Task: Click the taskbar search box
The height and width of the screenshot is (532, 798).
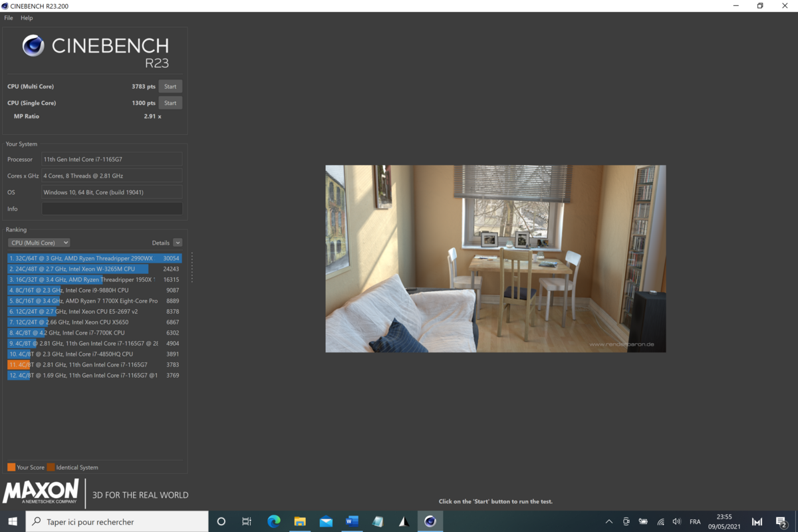Action: pos(117,521)
